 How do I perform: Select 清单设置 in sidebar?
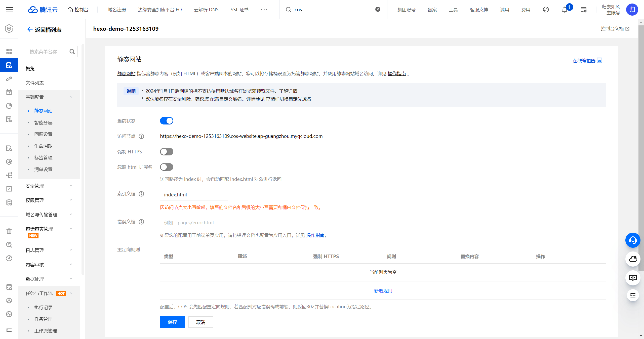[x=43, y=169]
